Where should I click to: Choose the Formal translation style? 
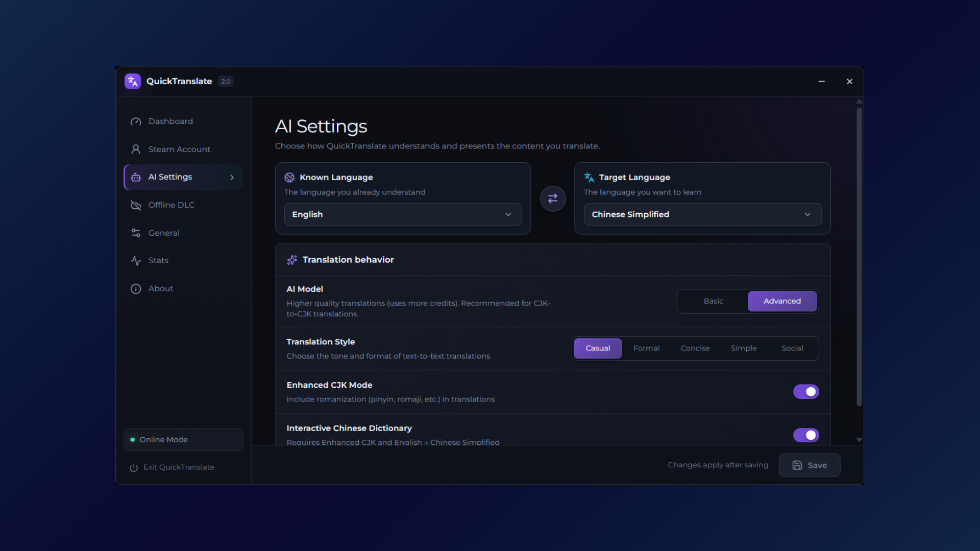tap(646, 348)
